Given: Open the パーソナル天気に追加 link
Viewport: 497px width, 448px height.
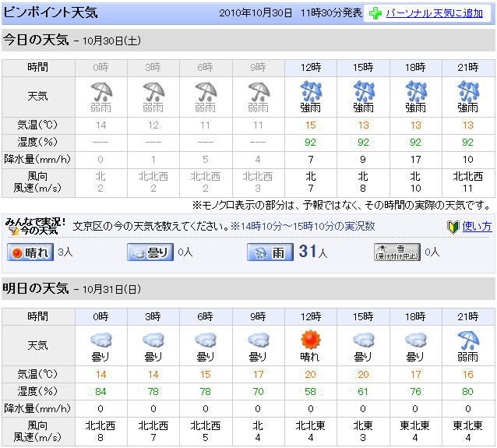Looking at the screenshot, I should [434, 13].
